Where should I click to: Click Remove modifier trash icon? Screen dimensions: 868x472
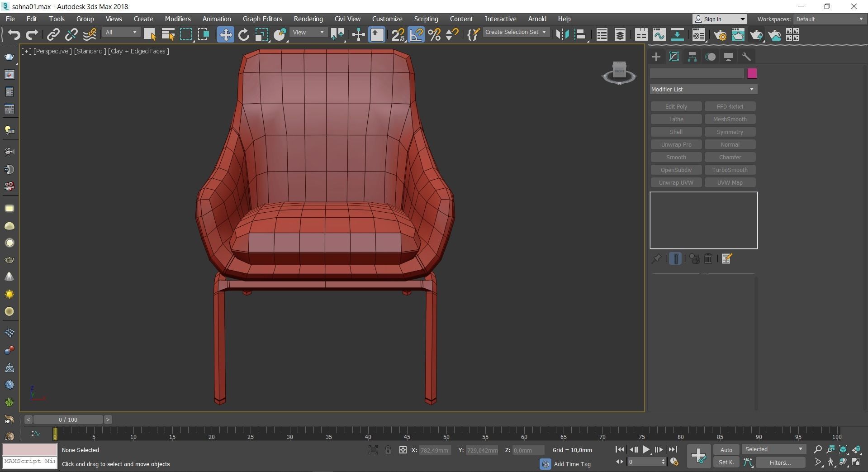708,259
